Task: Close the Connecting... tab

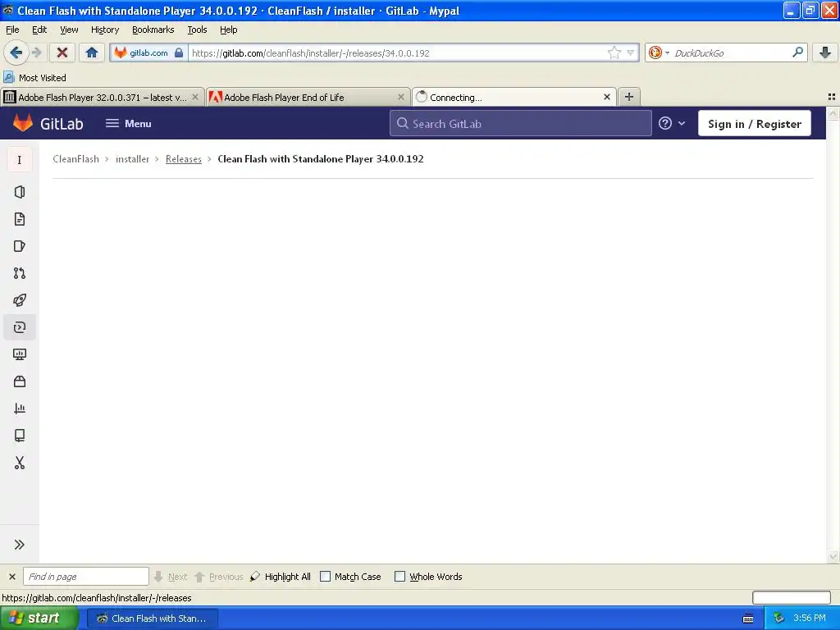Action: [606, 97]
